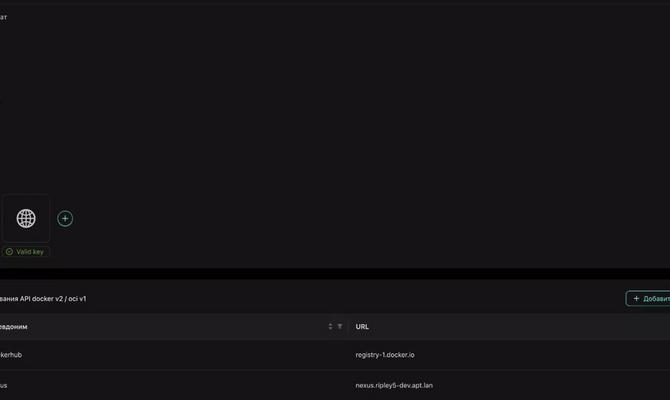Click the checkmark icon beside Valid key

(9, 252)
